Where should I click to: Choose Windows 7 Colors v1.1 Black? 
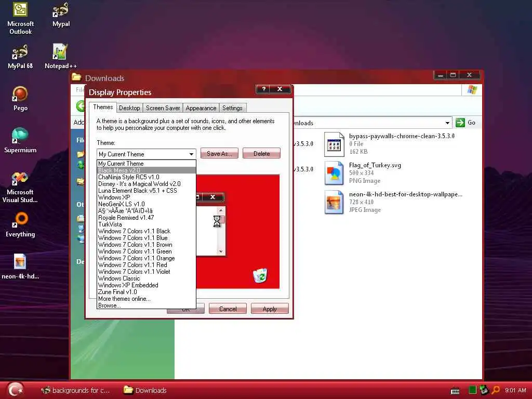(146, 231)
